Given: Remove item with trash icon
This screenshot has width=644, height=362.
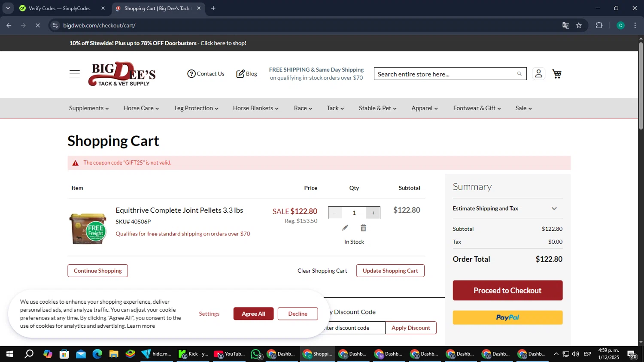Looking at the screenshot, I should tap(364, 228).
